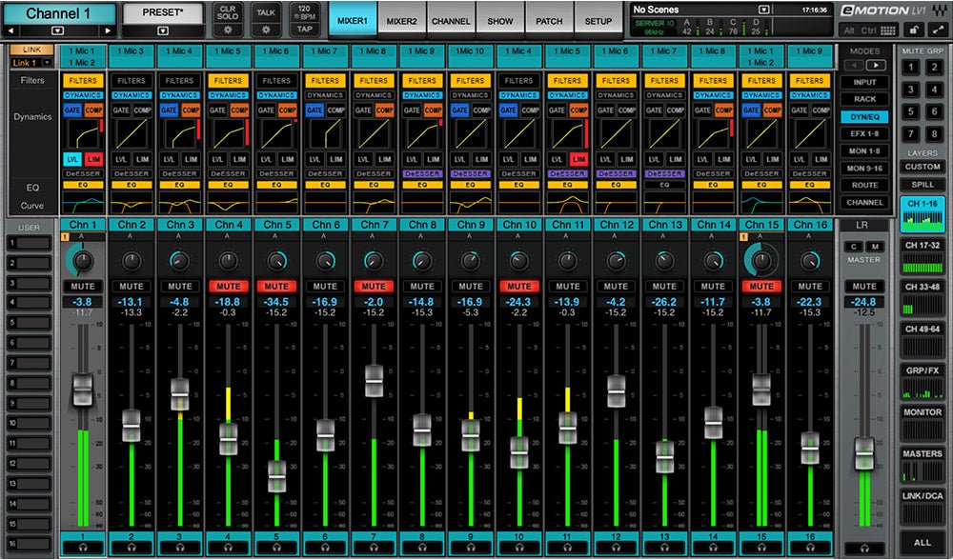The height and width of the screenshot is (560, 953).
Task: Click the 1 Mic 3 input label on Chn 2
Action: coord(132,51)
